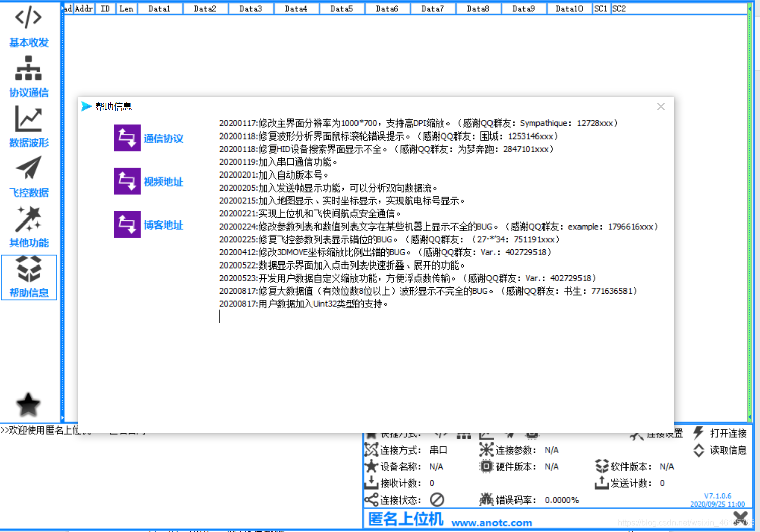Click changelog line 20200817 Uint32 support
Screen dimensions: 760x532
coord(304,304)
